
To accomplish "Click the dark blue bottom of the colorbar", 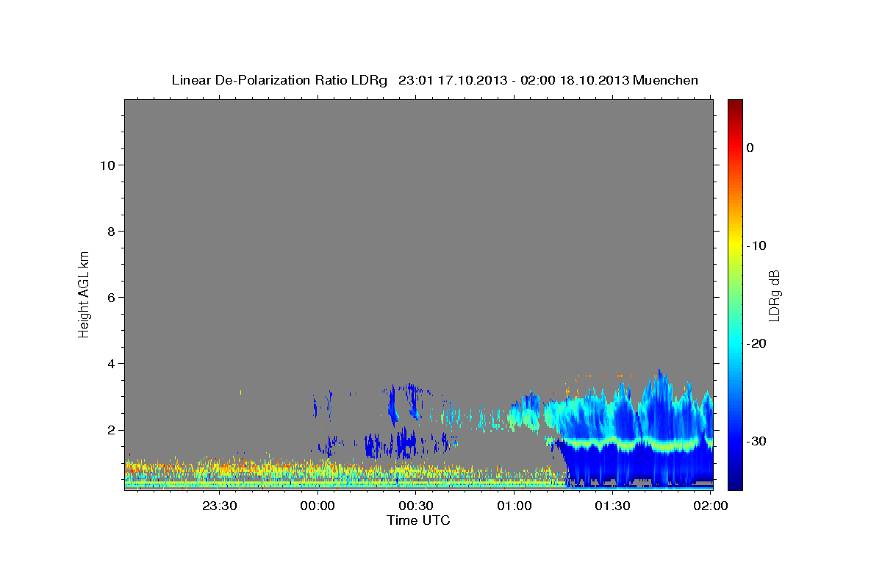I will coord(735,484).
